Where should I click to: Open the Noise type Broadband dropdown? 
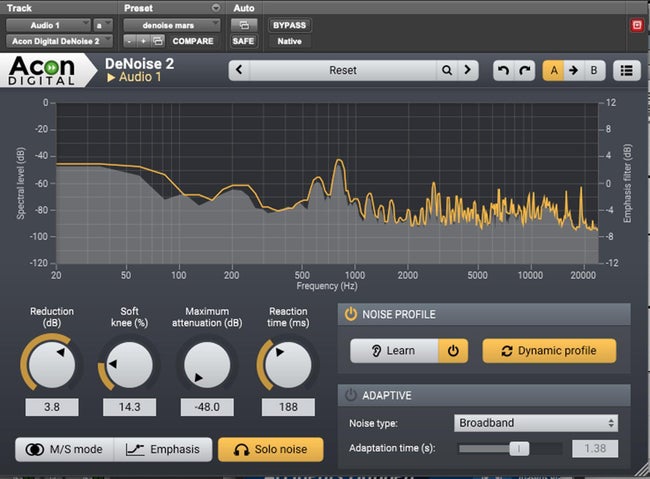click(x=536, y=423)
